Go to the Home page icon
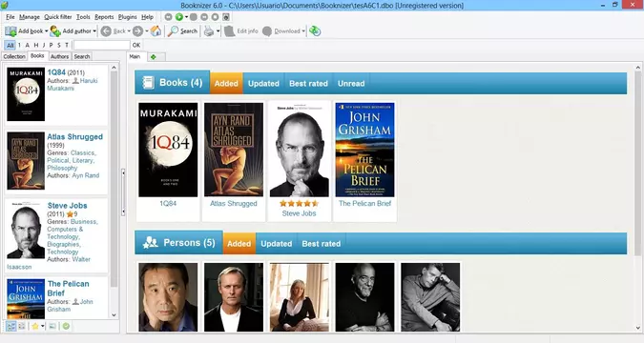The image size is (644, 343). click(x=156, y=31)
